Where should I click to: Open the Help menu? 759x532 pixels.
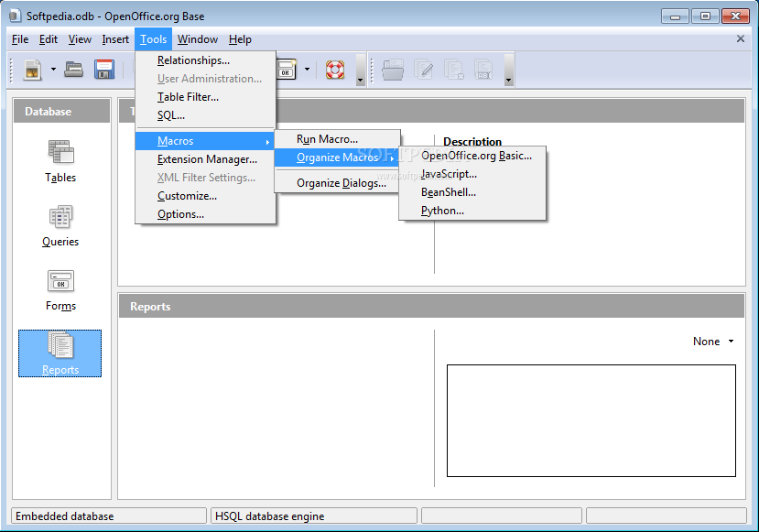(240, 39)
